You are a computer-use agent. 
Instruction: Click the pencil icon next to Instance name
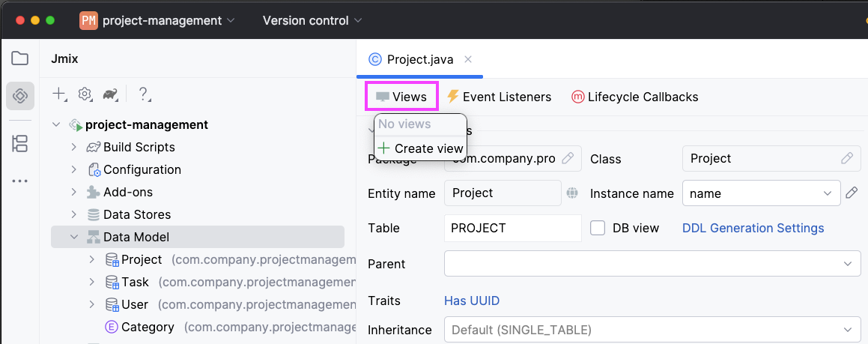[851, 193]
